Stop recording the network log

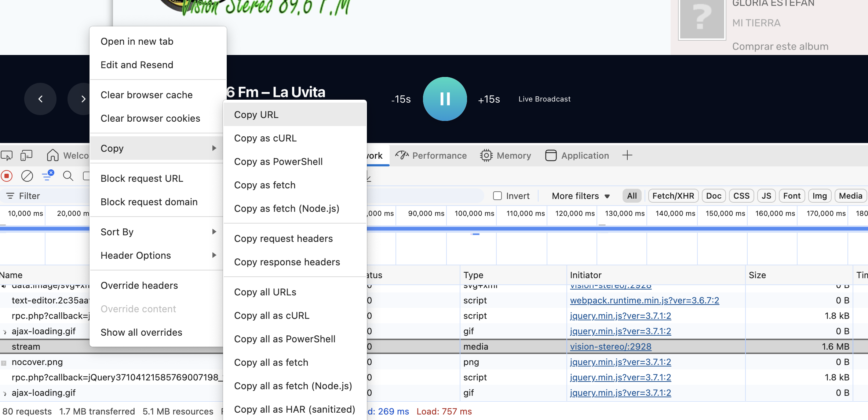coord(7,176)
